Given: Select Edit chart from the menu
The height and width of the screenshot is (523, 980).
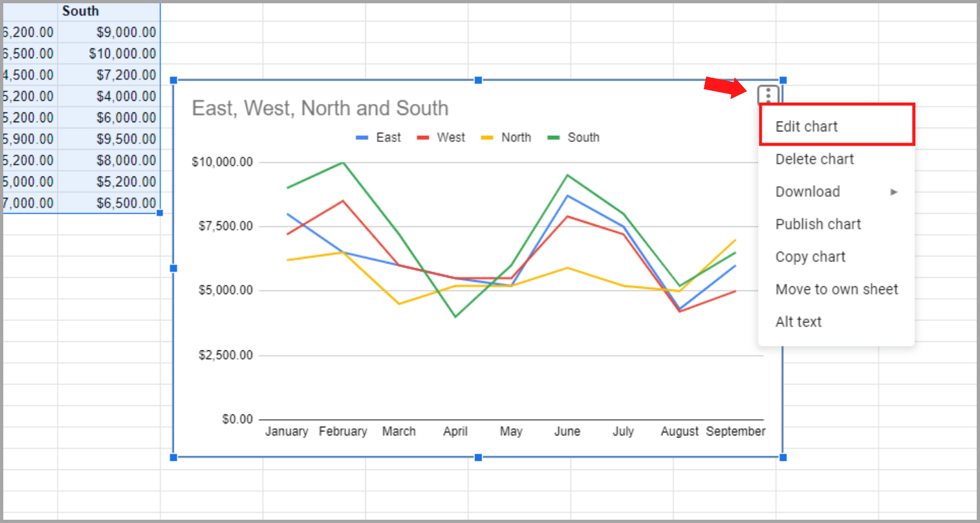Looking at the screenshot, I should click(x=806, y=126).
